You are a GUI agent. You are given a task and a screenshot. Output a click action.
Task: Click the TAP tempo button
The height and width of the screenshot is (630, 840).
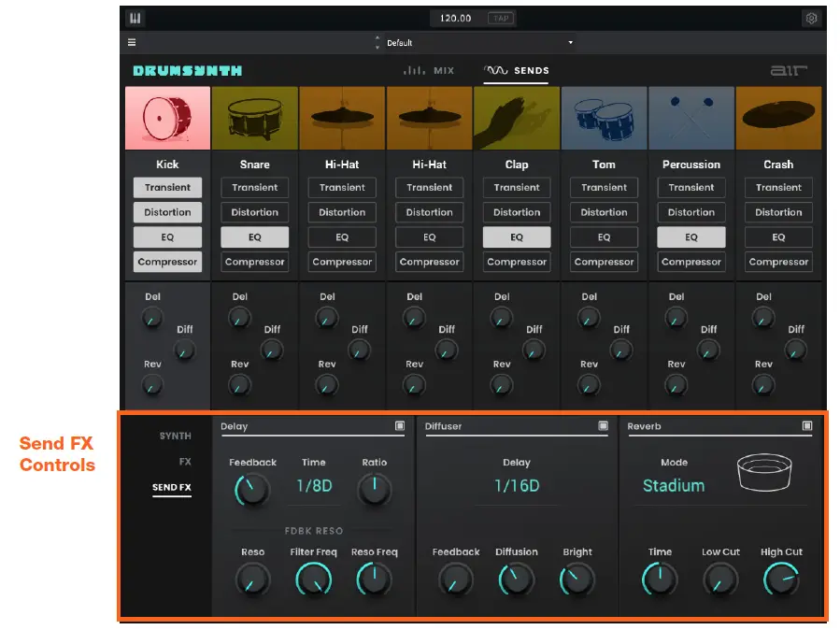tap(503, 17)
